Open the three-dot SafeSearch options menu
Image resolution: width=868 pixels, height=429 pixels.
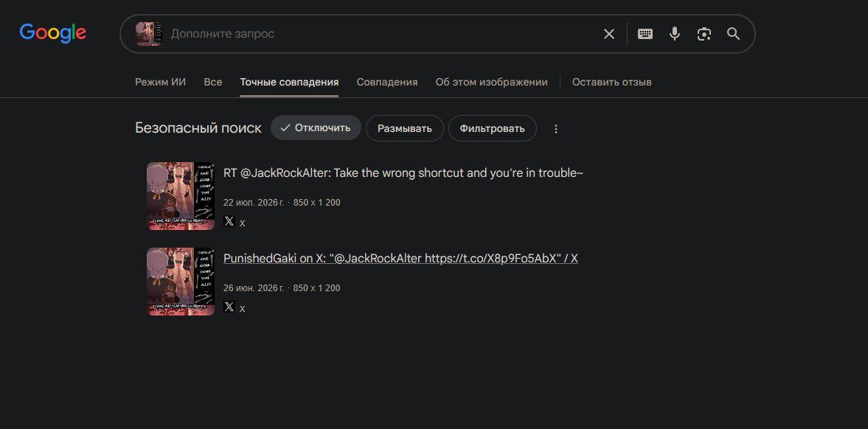pyautogui.click(x=556, y=129)
